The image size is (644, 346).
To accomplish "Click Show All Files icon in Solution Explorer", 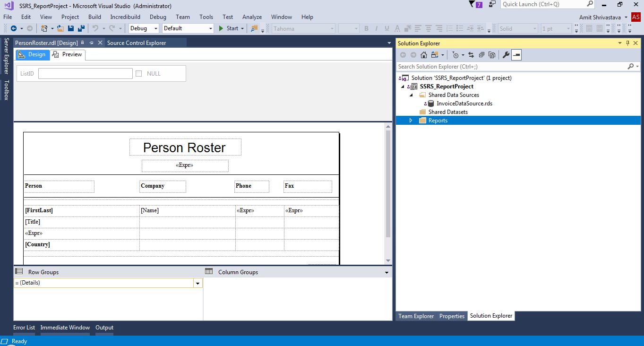I will pos(492,55).
